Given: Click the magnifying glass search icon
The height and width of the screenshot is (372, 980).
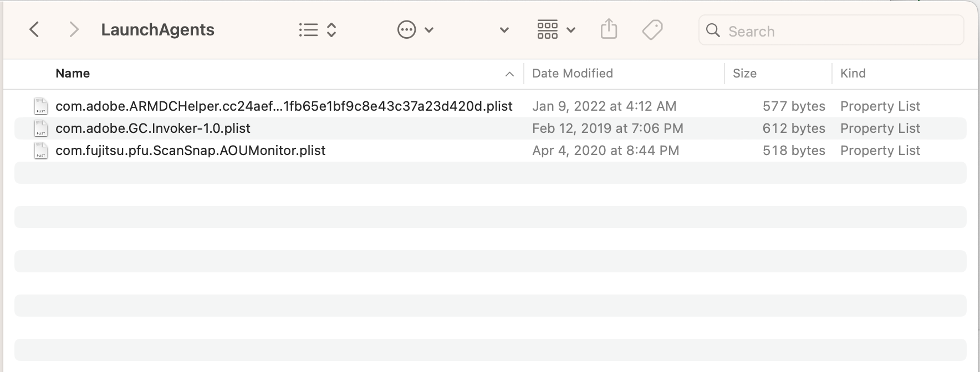Looking at the screenshot, I should coord(713,30).
